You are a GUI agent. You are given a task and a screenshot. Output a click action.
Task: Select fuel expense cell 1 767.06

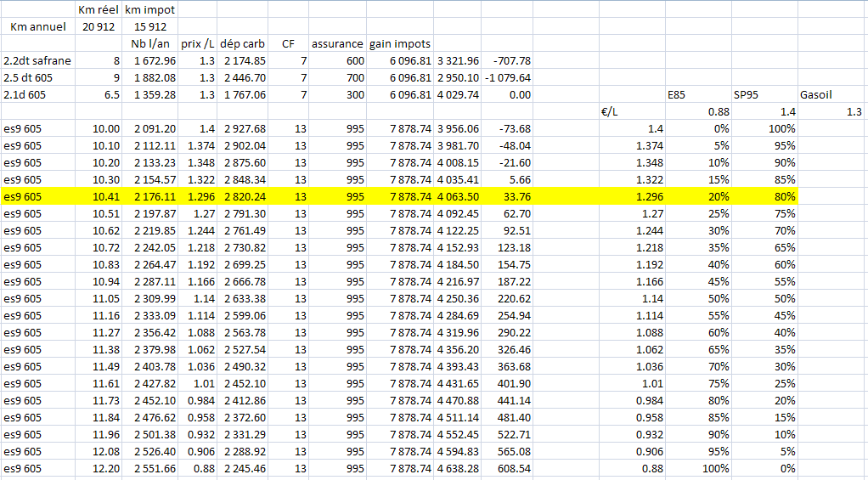point(242,94)
